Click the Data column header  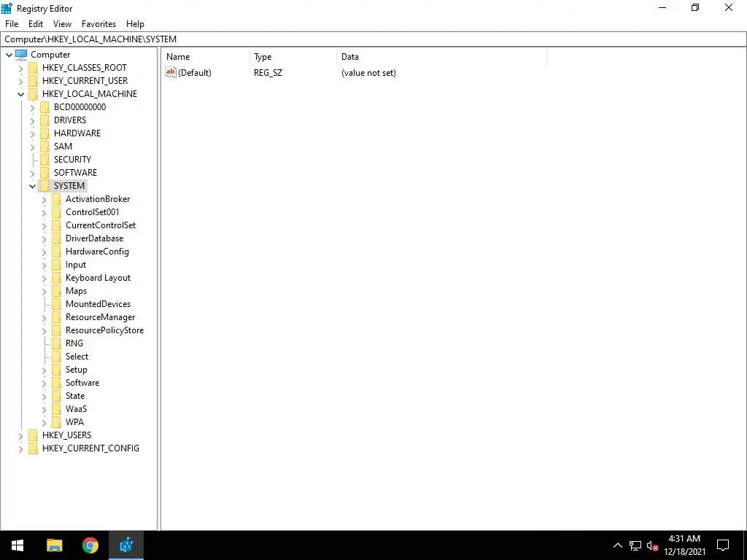click(x=441, y=57)
